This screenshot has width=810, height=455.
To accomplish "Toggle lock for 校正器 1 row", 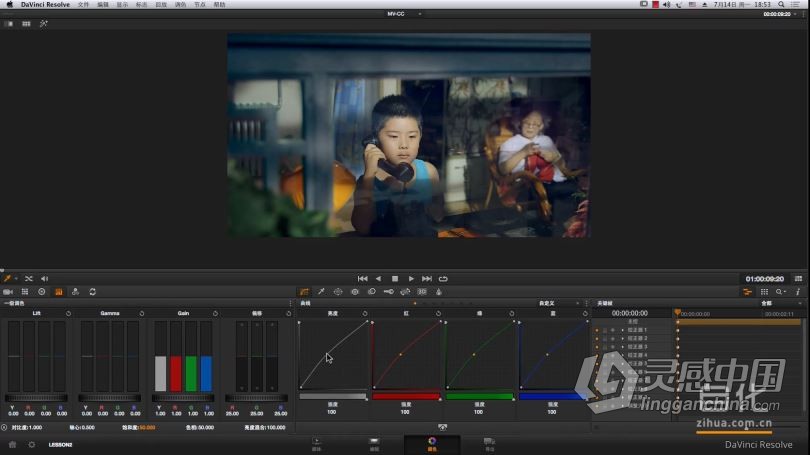I will click(x=605, y=330).
